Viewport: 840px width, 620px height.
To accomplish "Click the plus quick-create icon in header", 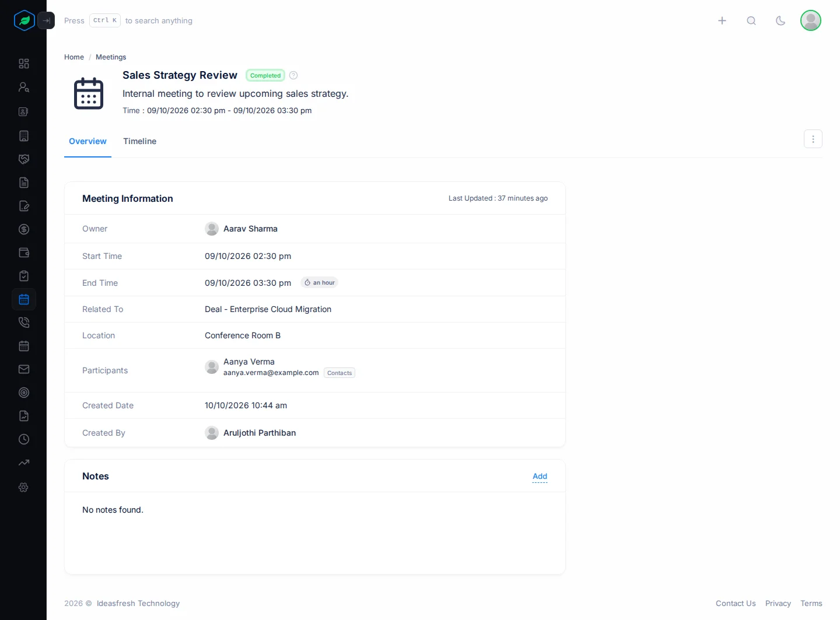I will (x=722, y=21).
